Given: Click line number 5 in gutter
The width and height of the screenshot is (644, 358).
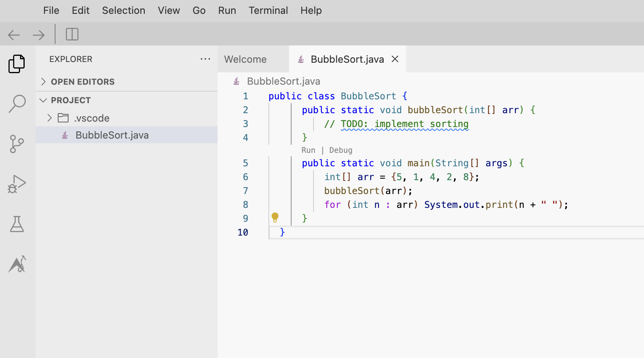Looking at the screenshot, I should [245, 163].
